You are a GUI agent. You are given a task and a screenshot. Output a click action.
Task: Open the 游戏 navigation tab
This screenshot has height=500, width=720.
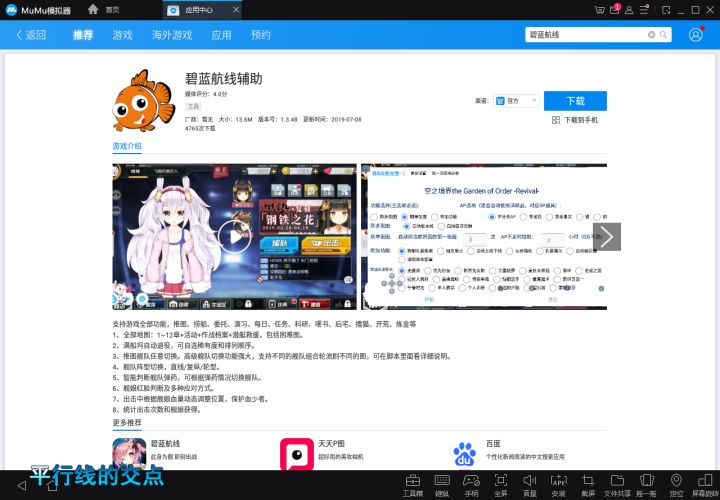tap(123, 34)
